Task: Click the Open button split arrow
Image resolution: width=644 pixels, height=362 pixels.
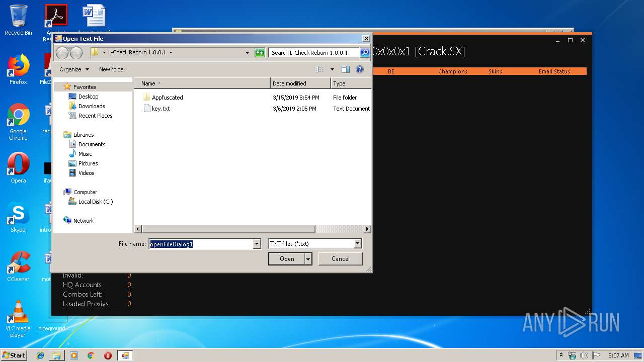Action: click(308, 259)
